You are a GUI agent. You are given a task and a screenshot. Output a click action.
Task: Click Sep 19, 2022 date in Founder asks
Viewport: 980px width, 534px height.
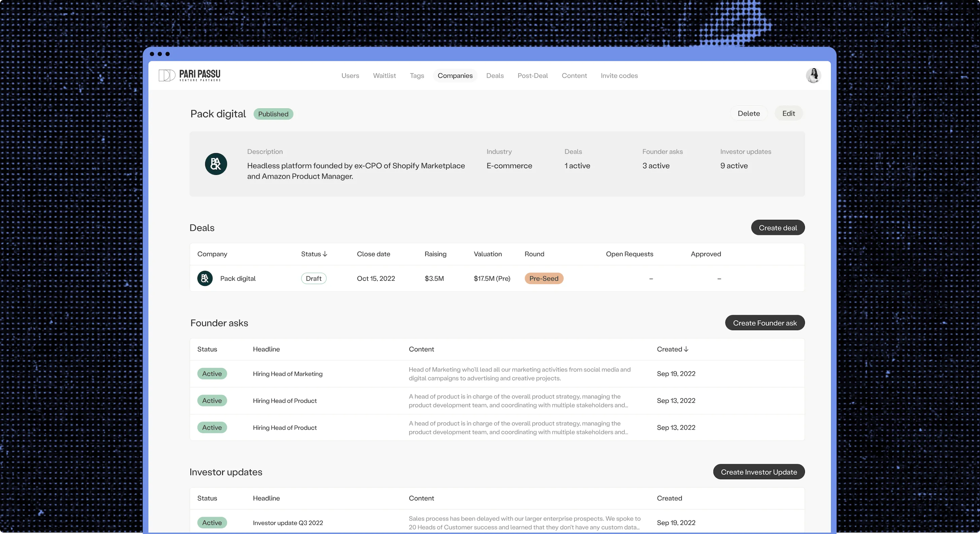(x=676, y=374)
